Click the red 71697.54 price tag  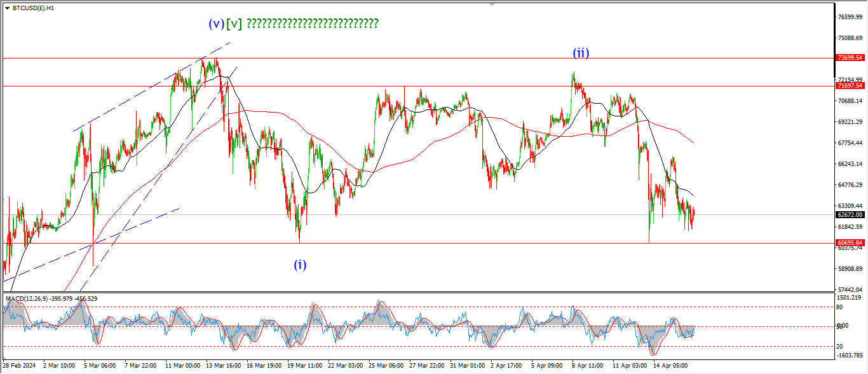(x=850, y=86)
